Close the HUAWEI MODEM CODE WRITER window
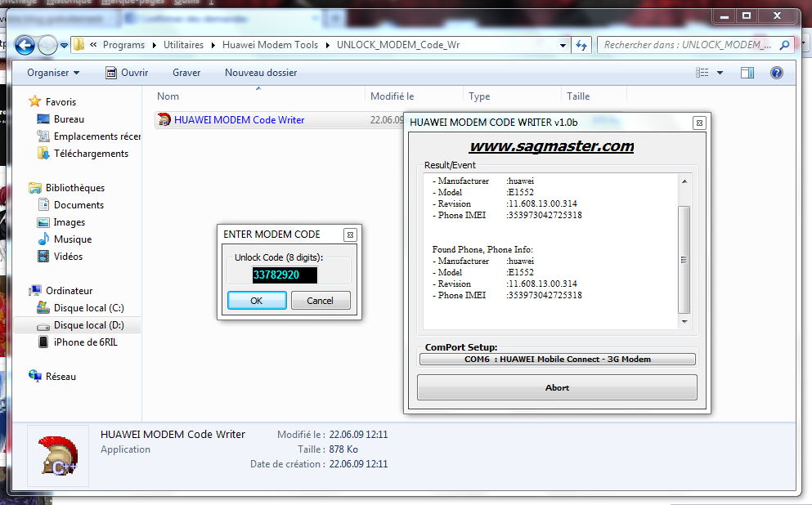This screenshot has width=812, height=505. pos(699,123)
